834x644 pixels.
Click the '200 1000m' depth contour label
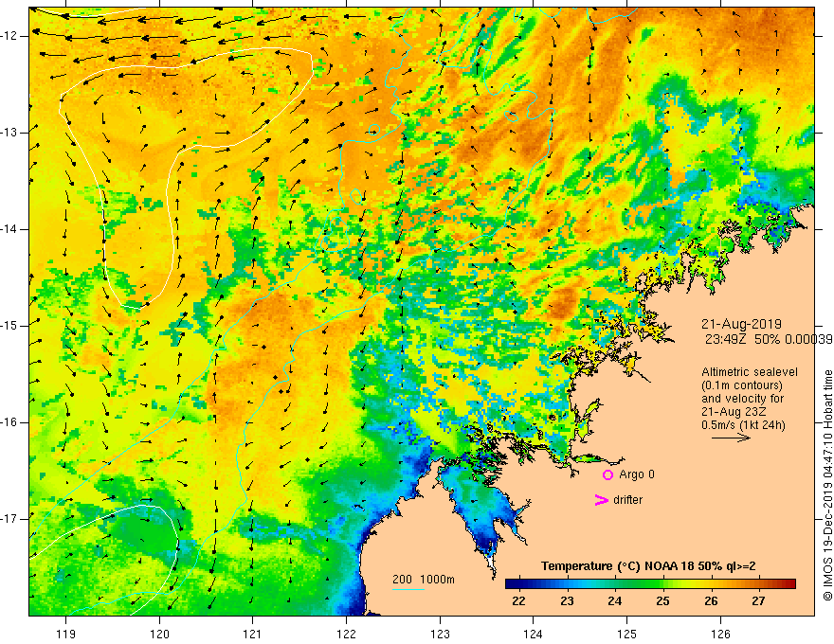tap(424, 580)
